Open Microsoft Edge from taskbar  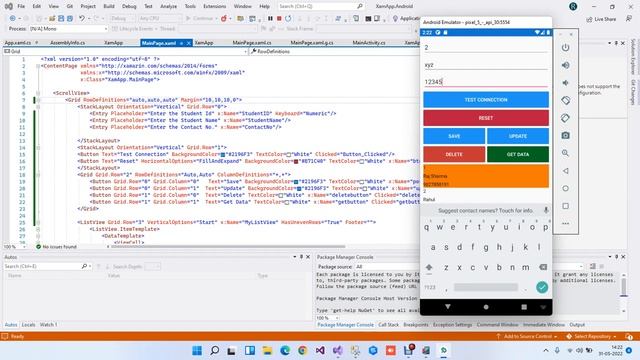tap(285, 351)
